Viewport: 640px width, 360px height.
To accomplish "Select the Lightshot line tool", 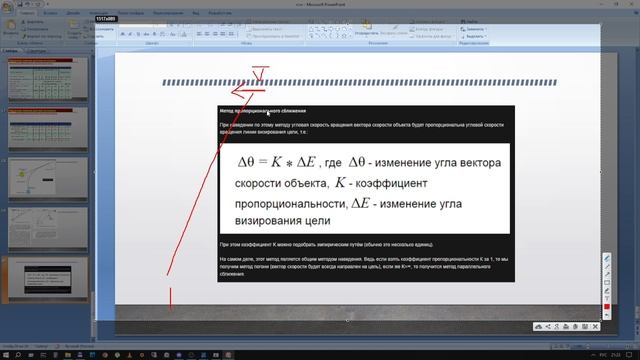I will pyautogui.click(x=607, y=267).
